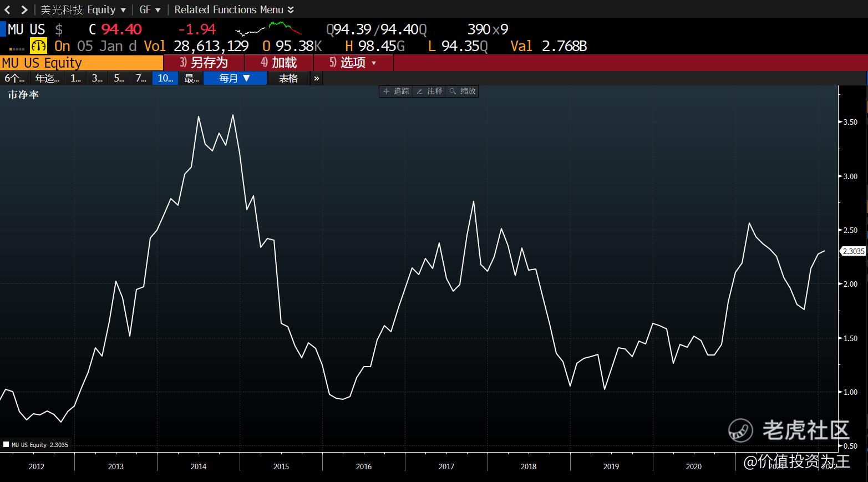Activate the 缩放 zoom magnifier tool
The height and width of the screenshot is (482, 868).
[x=463, y=91]
